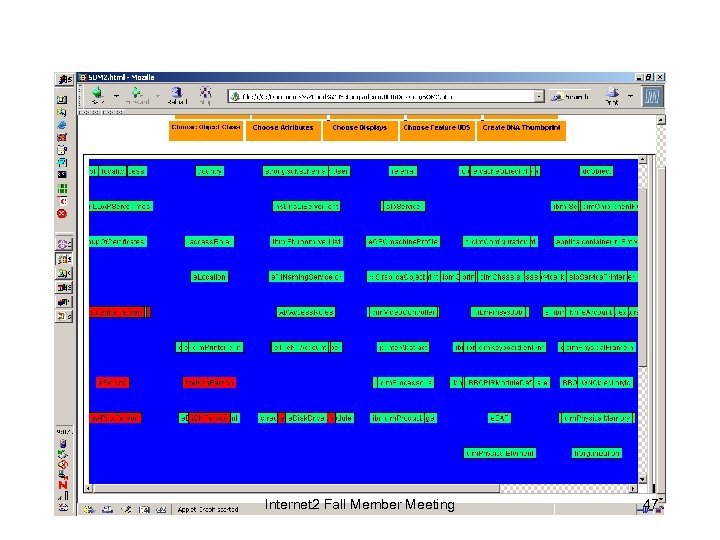This screenshot has width=720, height=540.
Task: Open Navigator from the status bar component icons
Action: tap(89, 509)
